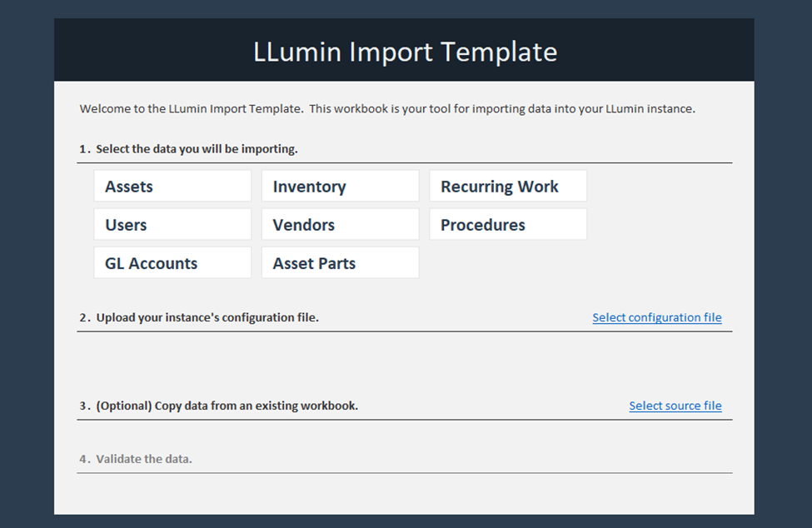
Task: Click the blank space below the Procedures button
Action: pos(508,263)
